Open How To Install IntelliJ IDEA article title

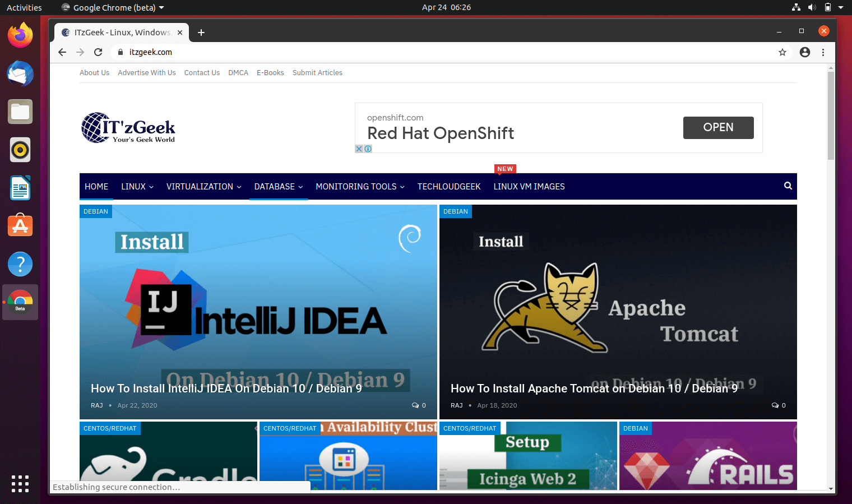226,389
